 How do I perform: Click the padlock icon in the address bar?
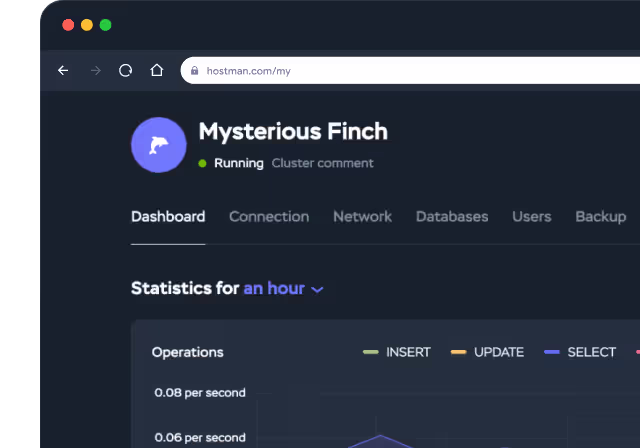[x=194, y=71]
